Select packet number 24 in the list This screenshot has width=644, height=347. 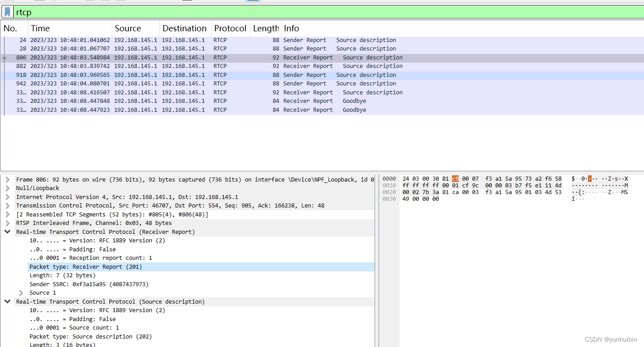click(x=322, y=40)
